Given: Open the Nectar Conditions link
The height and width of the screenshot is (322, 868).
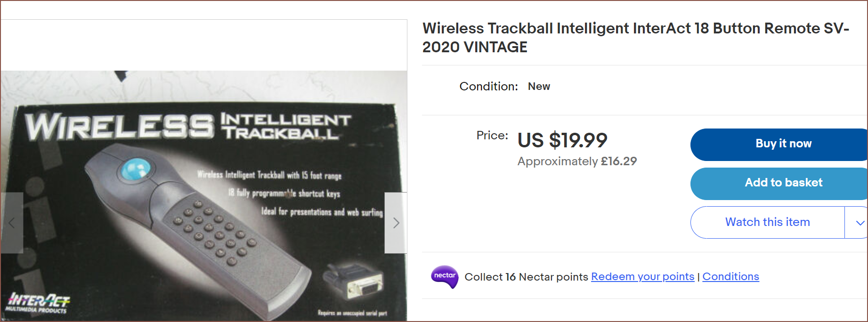Looking at the screenshot, I should coord(730,277).
